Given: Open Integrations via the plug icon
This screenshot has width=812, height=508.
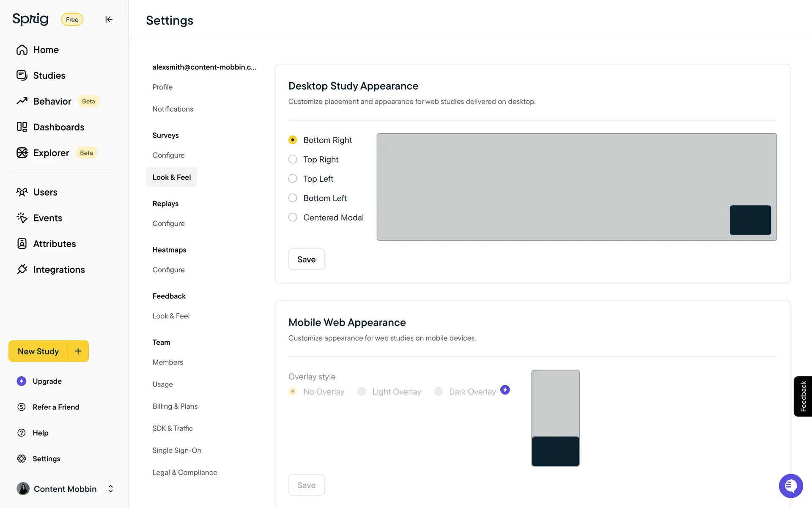Looking at the screenshot, I should tap(22, 269).
